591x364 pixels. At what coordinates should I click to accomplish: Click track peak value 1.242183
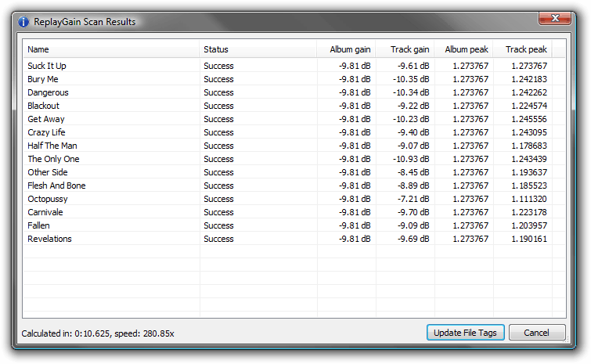[x=529, y=79]
